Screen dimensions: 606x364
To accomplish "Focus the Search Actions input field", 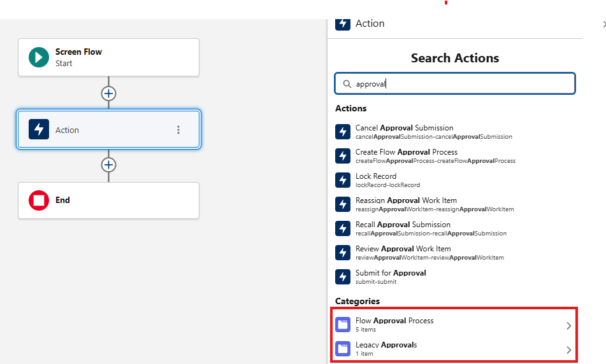I will [x=455, y=83].
